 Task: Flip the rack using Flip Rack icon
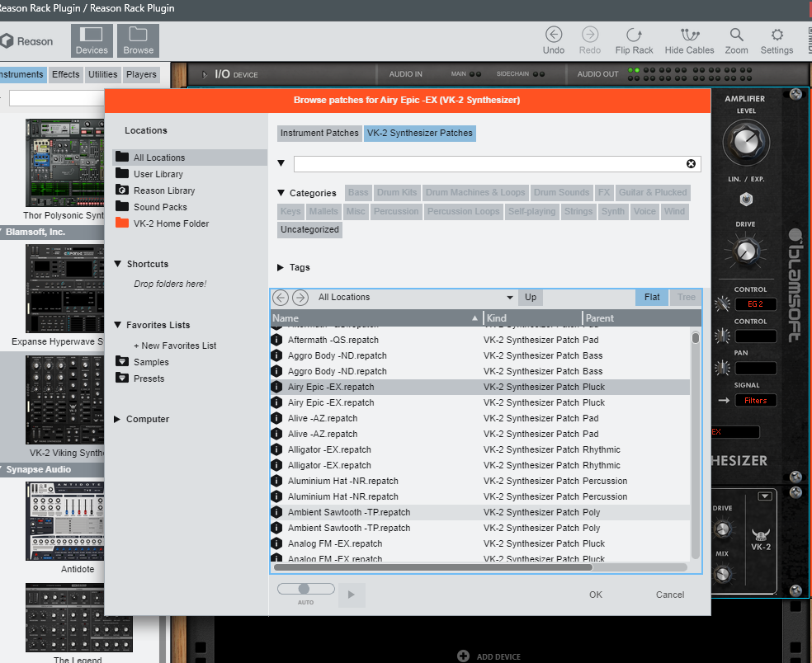tap(633, 35)
